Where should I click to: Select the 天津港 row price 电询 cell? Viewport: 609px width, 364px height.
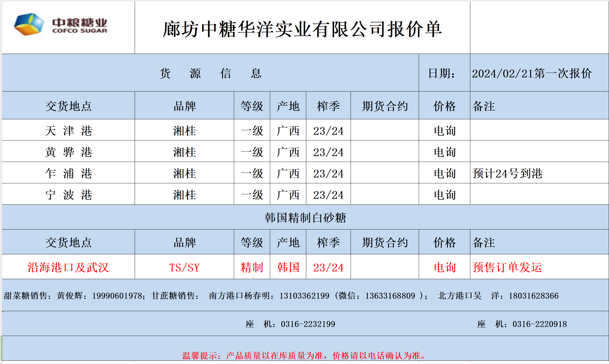(444, 131)
